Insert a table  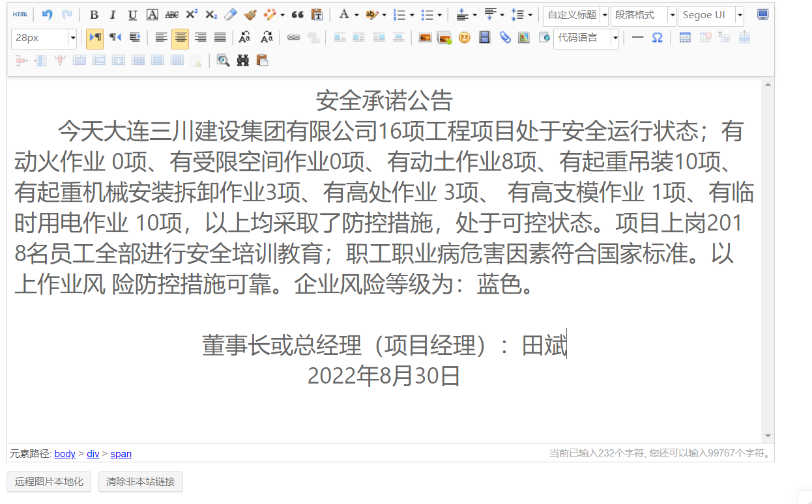coord(685,38)
